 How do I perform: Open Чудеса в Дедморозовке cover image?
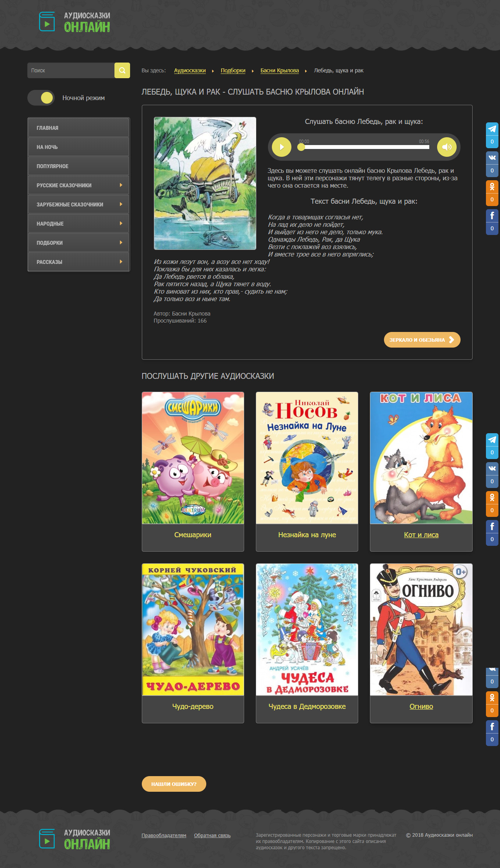[x=307, y=629]
